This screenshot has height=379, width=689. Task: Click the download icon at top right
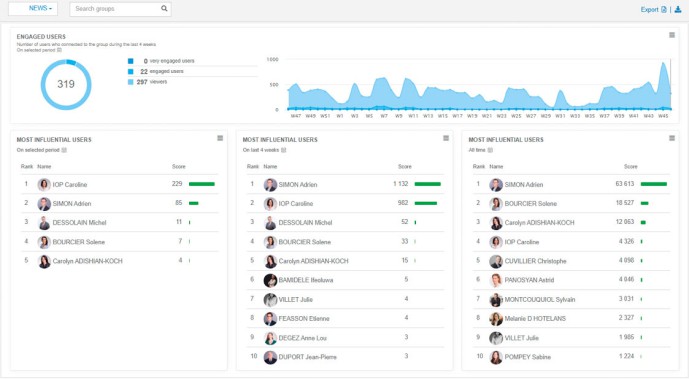click(x=678, y=9)
